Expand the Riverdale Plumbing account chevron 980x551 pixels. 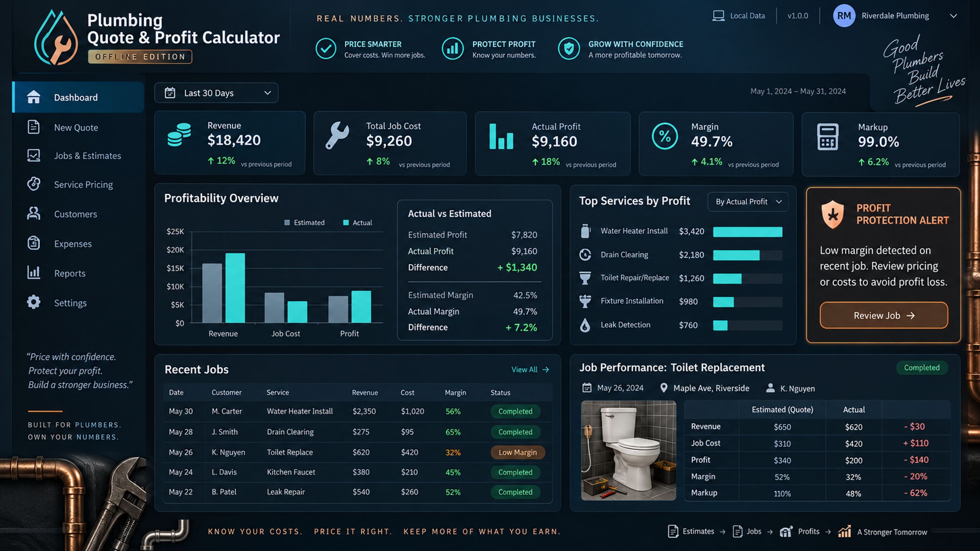pyautogui.click(x=954, y=16)
